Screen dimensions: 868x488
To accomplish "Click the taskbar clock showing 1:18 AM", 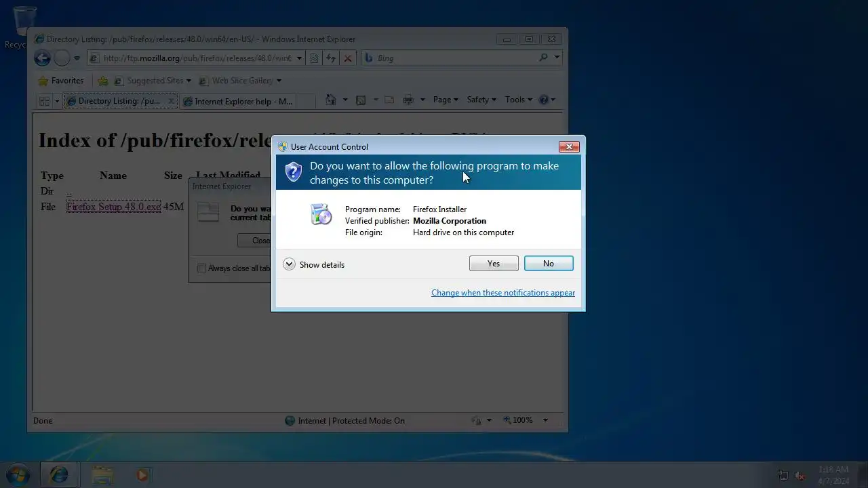I will point(833,475).
